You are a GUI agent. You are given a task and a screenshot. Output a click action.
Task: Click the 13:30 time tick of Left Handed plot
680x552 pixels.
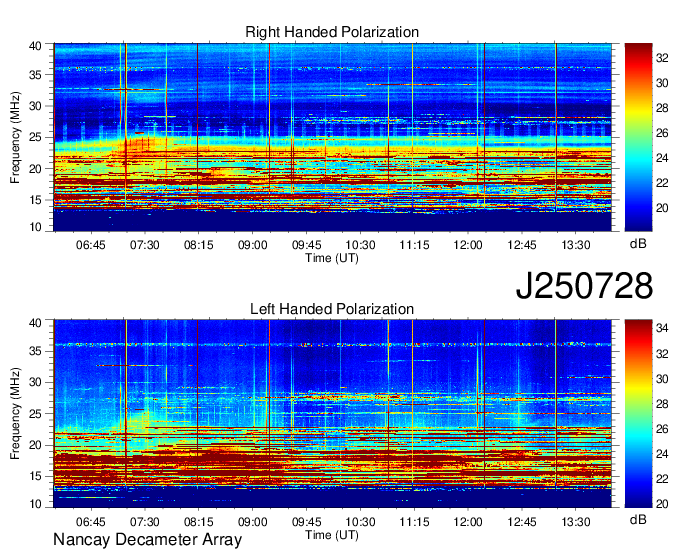click(x=576, y=522)
